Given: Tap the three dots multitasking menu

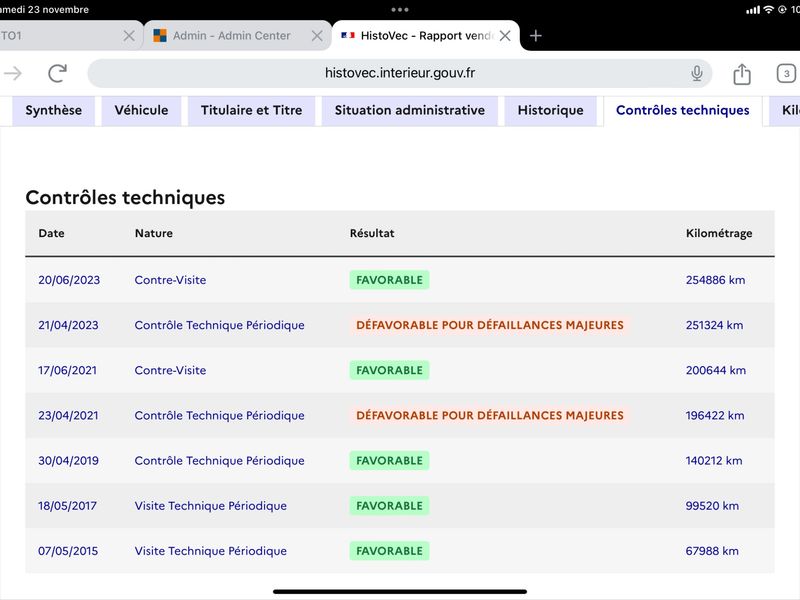Looking at the screenshot, I should point(399,10).
